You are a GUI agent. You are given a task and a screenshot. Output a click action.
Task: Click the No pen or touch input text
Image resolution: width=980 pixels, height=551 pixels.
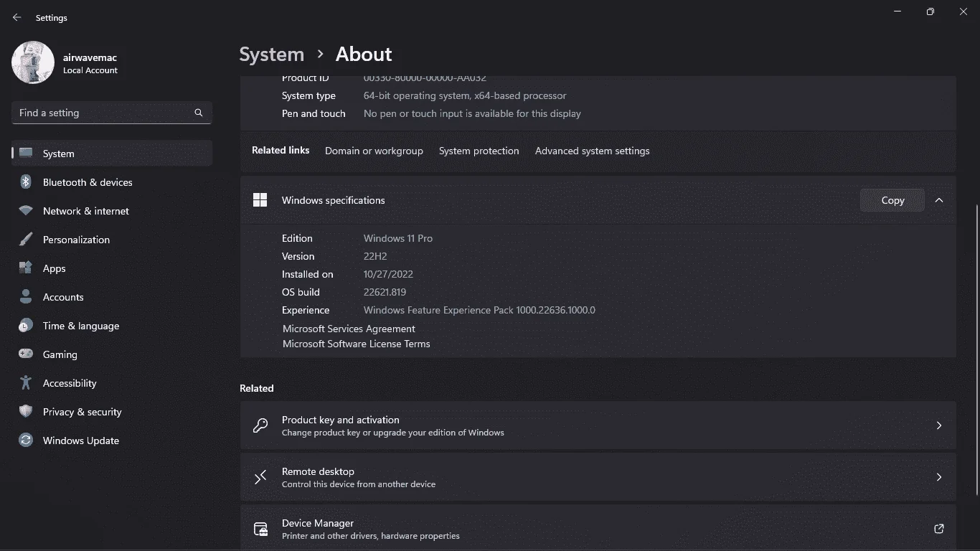pyautogui.click(x=472, y=113)
